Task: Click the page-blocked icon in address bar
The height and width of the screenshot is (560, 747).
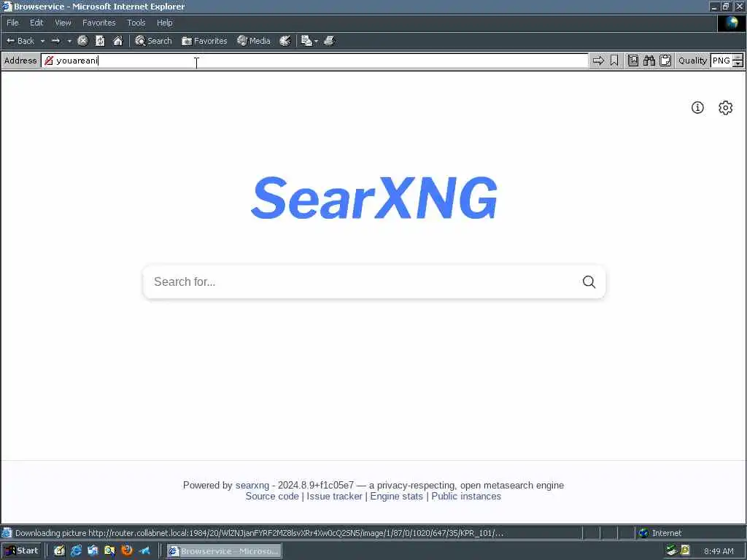Action: [x=49, y=61]
